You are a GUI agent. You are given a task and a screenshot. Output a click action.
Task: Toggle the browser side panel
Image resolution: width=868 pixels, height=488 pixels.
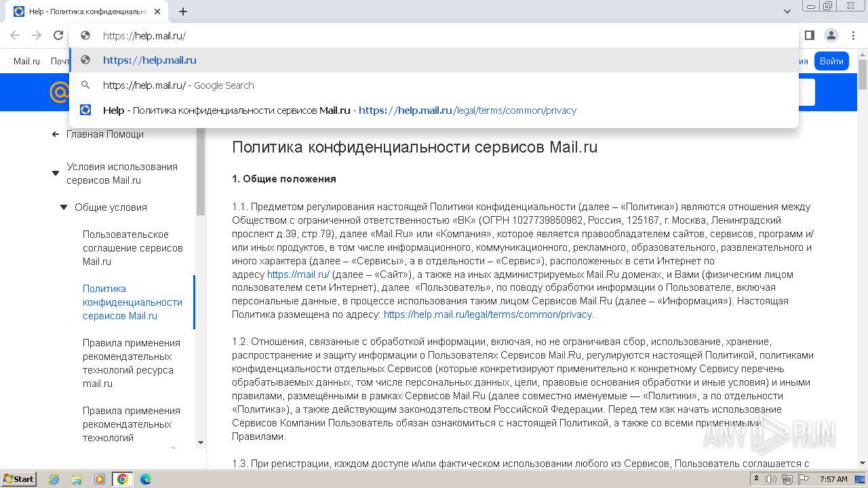809,36
